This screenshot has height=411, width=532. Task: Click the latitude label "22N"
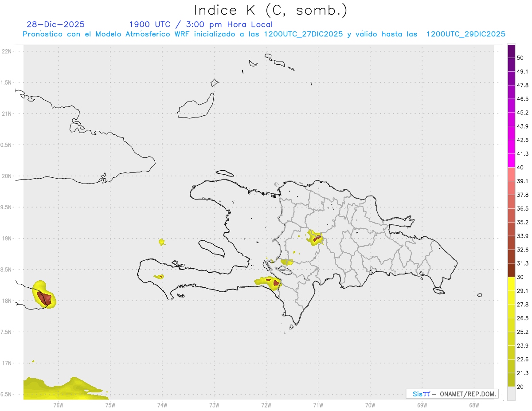click(x=8, y=51)
